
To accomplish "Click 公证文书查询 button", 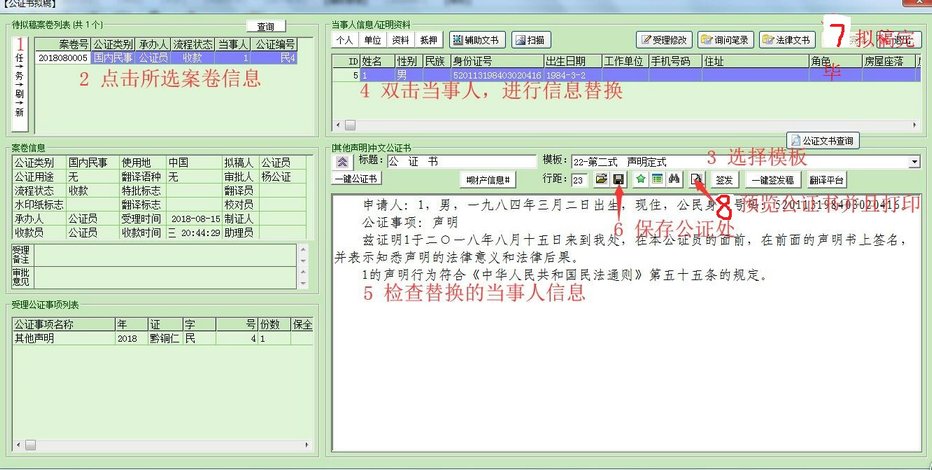I will (x=823, y=141).
